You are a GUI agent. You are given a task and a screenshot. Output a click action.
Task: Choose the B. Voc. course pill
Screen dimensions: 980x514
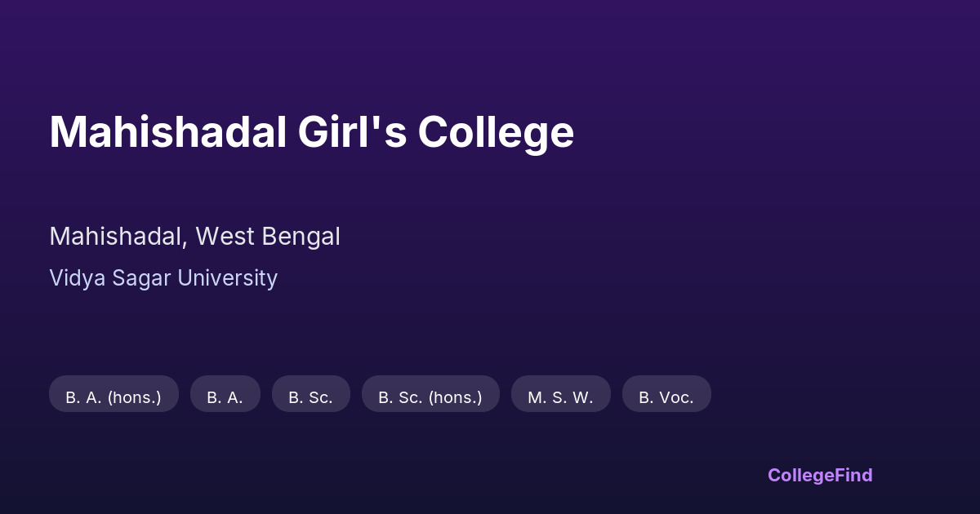(666, 397)
